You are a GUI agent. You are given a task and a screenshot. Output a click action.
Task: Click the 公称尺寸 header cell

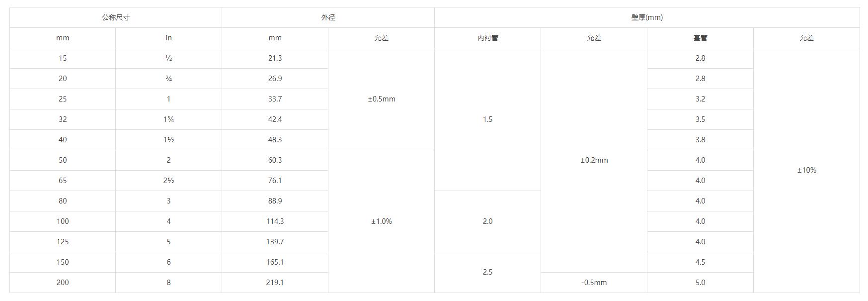pos(116,17)
